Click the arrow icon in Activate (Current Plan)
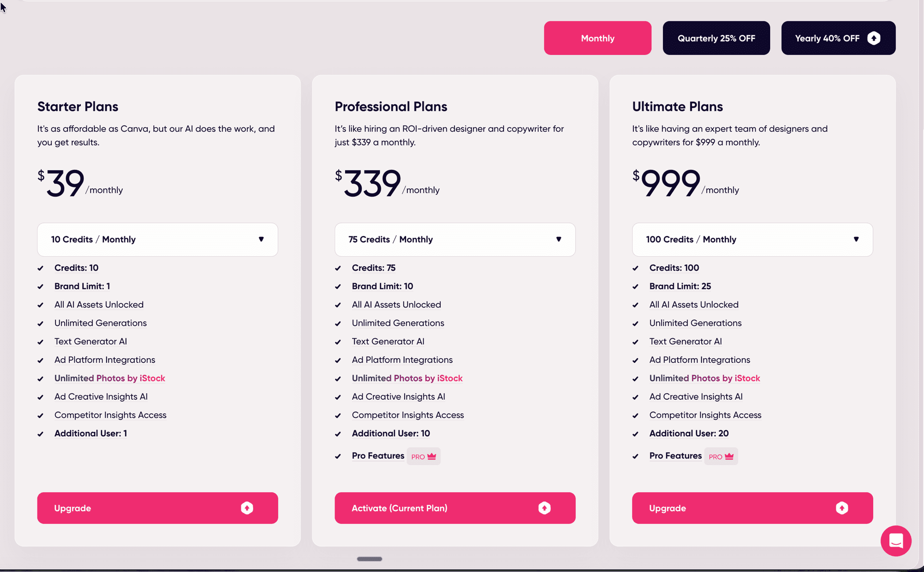The height and width of the screenshot is (572, 924). 544,508
